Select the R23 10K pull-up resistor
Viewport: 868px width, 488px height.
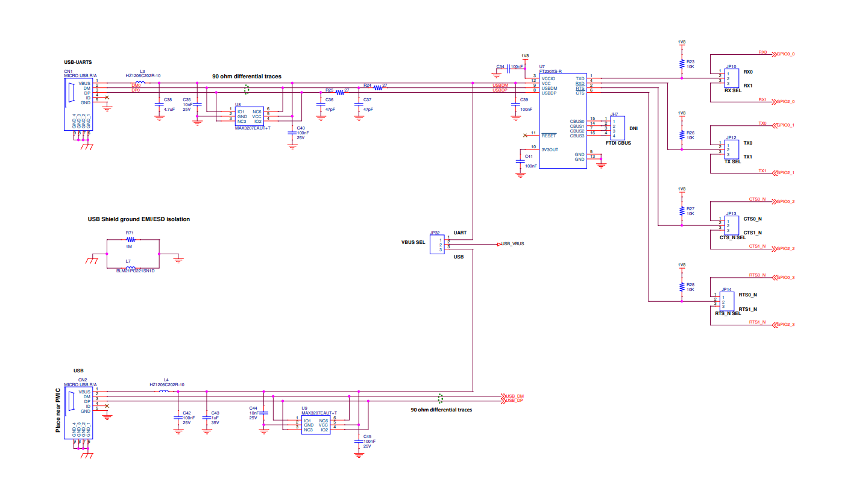682,63
